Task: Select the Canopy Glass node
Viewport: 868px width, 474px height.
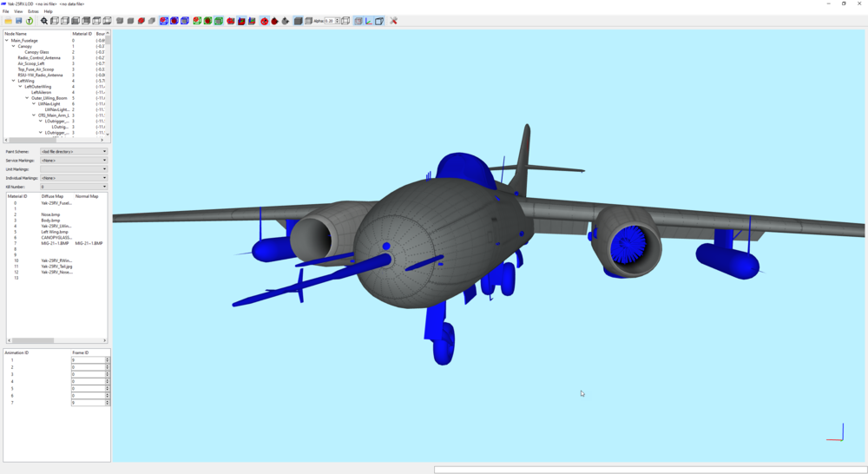Action: [x=36, y=52]
